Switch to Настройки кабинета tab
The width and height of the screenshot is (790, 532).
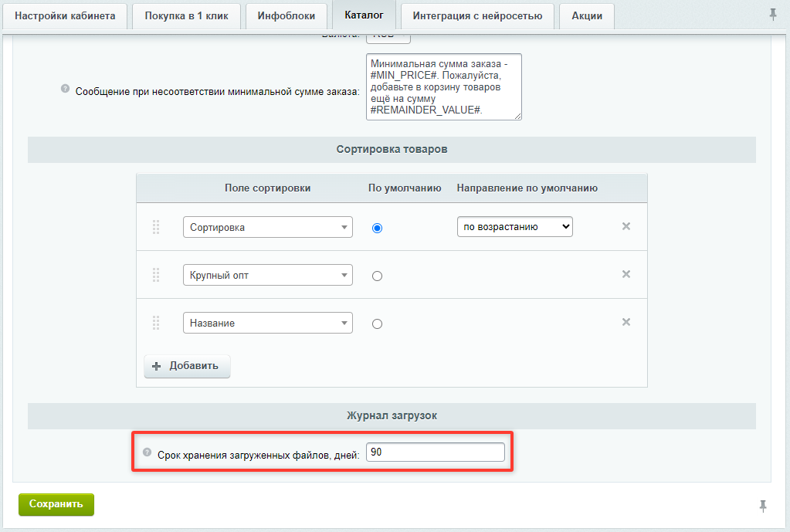coord(65,16)
